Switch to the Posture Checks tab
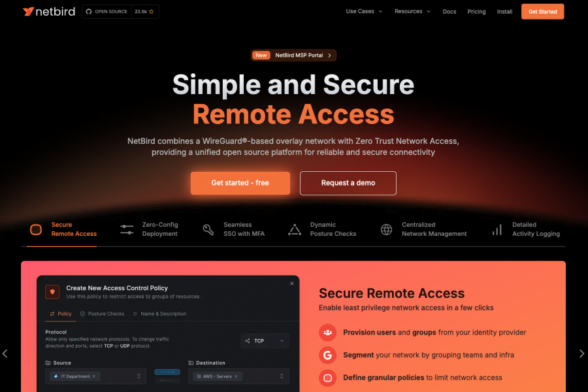Viewport: 588px width, 392px height. [x=103, y=314]
